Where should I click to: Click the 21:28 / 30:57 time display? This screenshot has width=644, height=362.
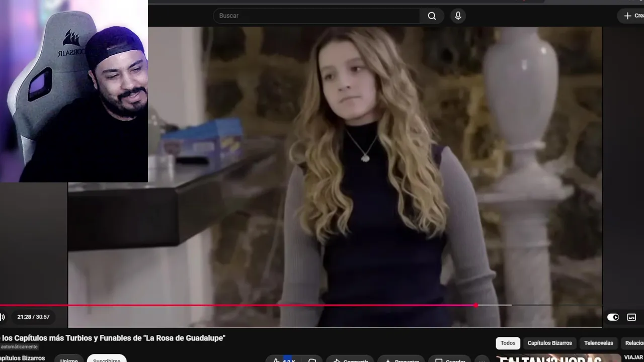(33, 317)
